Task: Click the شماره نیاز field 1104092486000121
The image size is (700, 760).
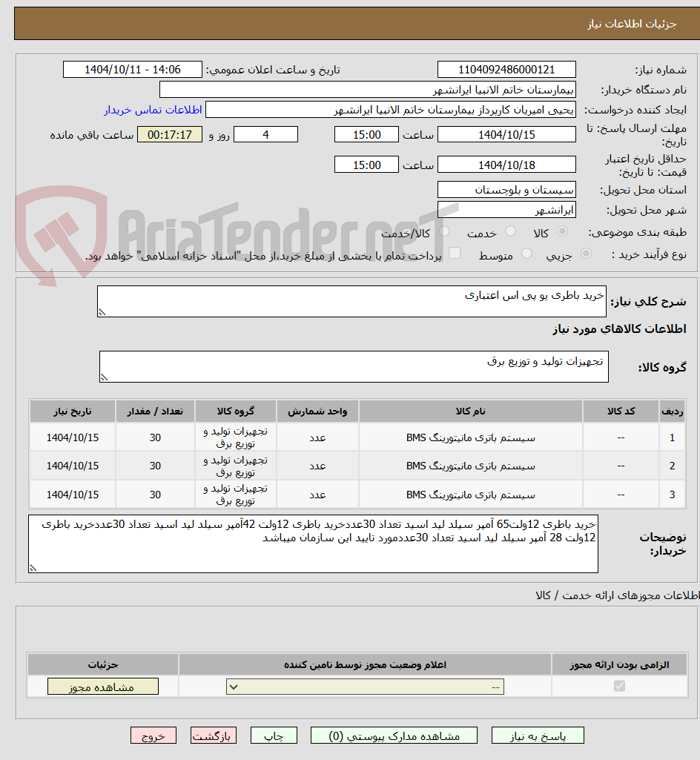Action: click(506, 69)
